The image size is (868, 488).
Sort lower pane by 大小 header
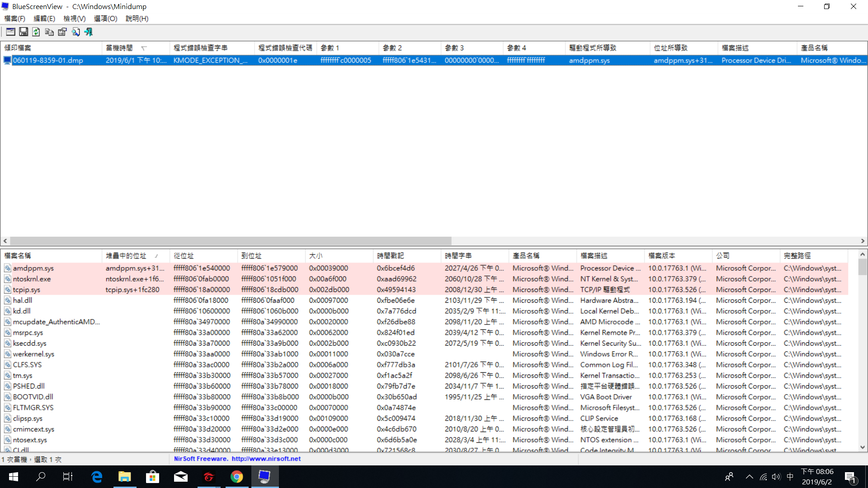pyautogui.click(x=339, y=256)
